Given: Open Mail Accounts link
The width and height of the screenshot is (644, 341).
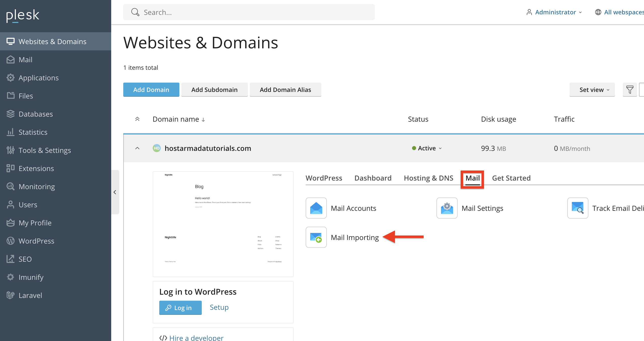Looking at the screenshot, I should click(354, 208).
